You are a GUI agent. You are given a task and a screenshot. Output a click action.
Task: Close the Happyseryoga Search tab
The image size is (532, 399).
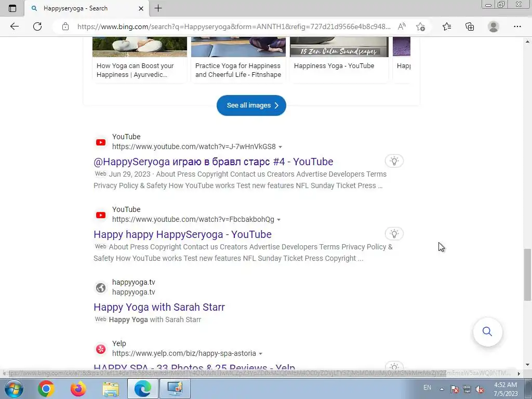click(141, 8)
